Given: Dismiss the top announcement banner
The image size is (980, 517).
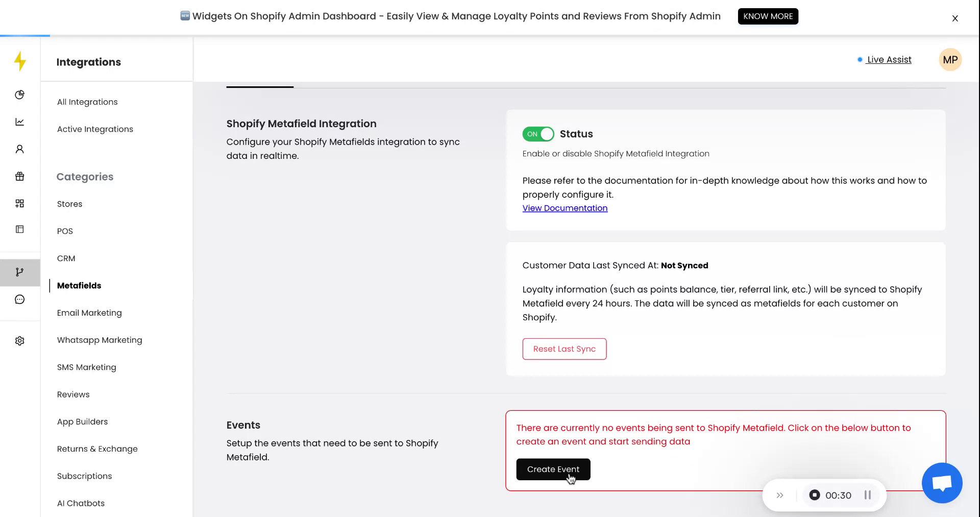Looking at the screenshot, I should tap(954, 18).
